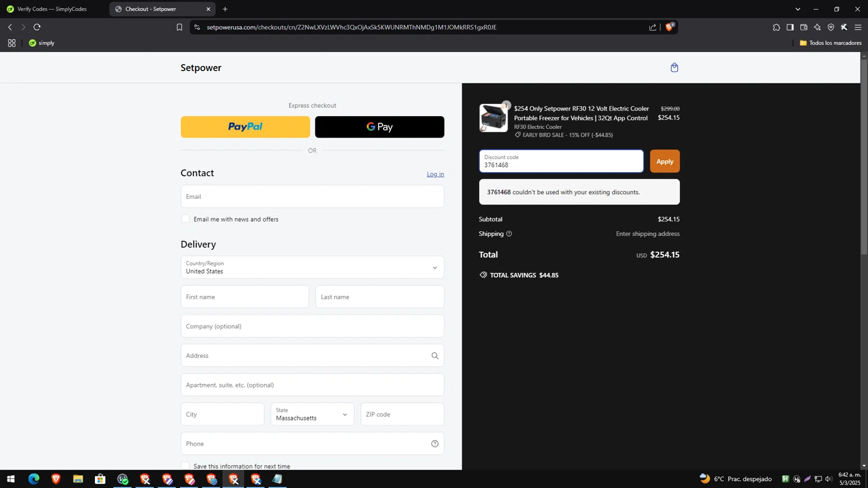The height and width of the screenshot is (488, 868).
Task: Click the Discount code field with 3761468
Action: pyautogui.click(x=561, y=161)
